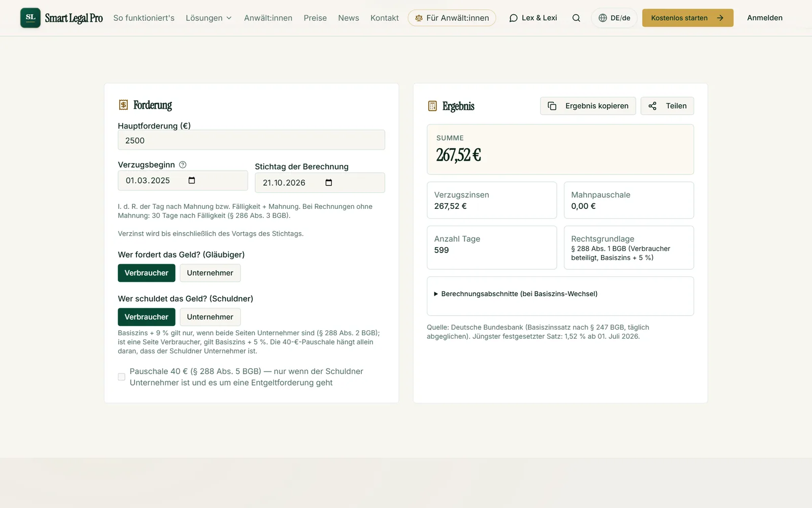Click the 267,52 € Summe value
The image size is (812, 508).
point(459,155)
